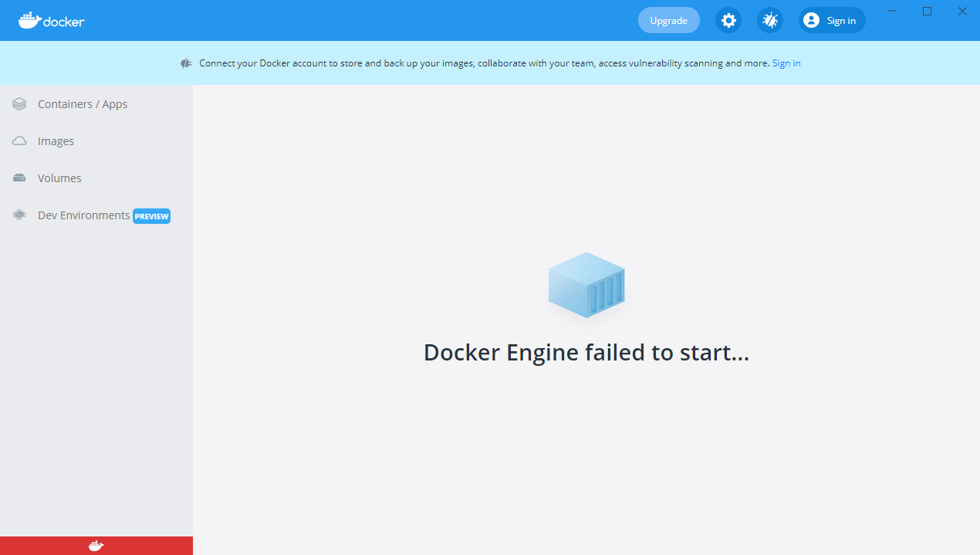The height and width of the screenshot is (555, 980).
Task: Click the Sign in link in the banner
Action: (x=786, y=63)
